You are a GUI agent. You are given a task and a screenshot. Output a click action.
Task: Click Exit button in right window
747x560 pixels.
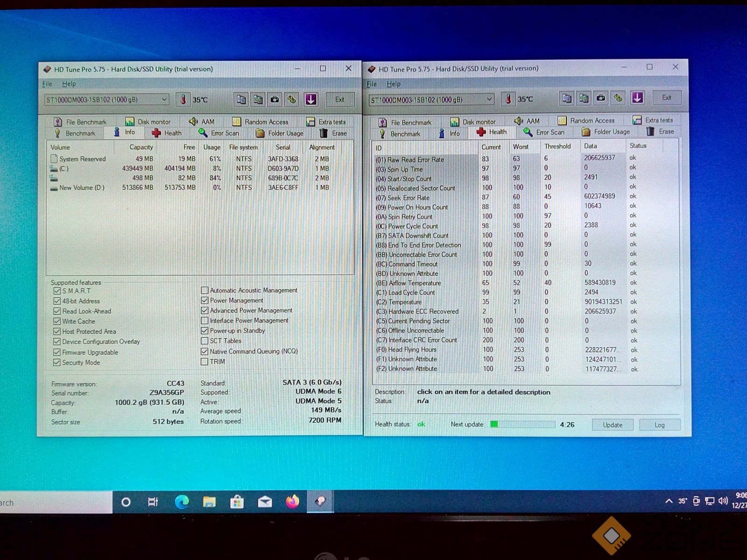point(667,98)
